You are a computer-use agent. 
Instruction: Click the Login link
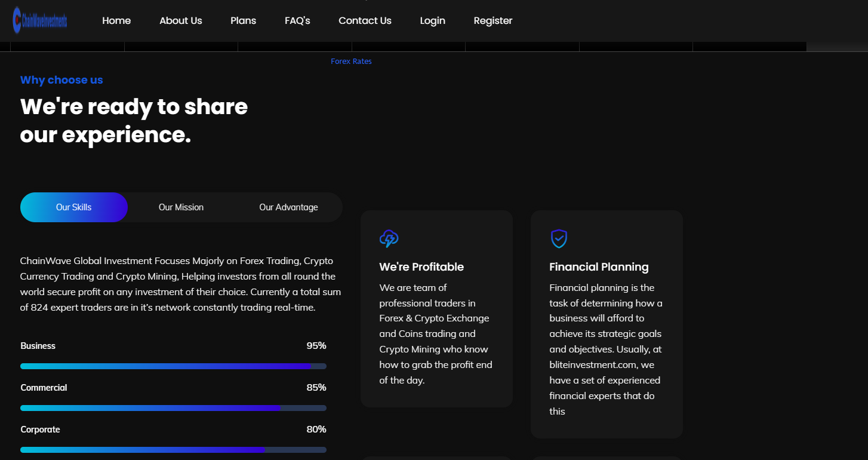tap(432, 21)
